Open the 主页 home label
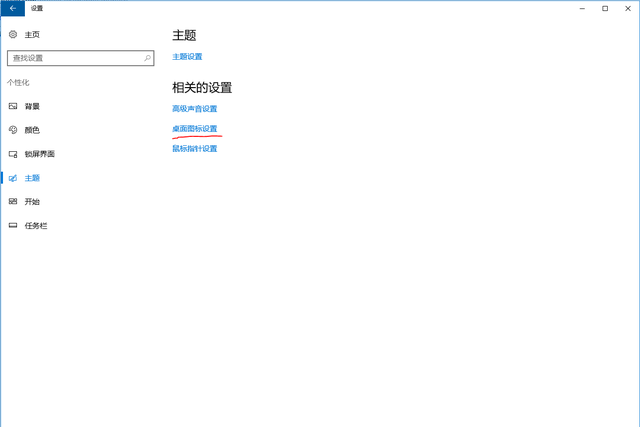This screenshot has width=640, height=427. [32, 35]
